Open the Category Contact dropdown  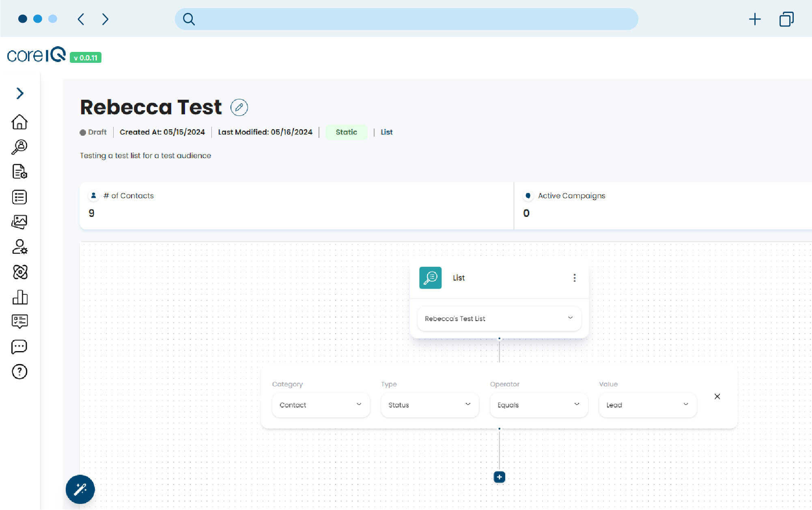coord(320,405)
